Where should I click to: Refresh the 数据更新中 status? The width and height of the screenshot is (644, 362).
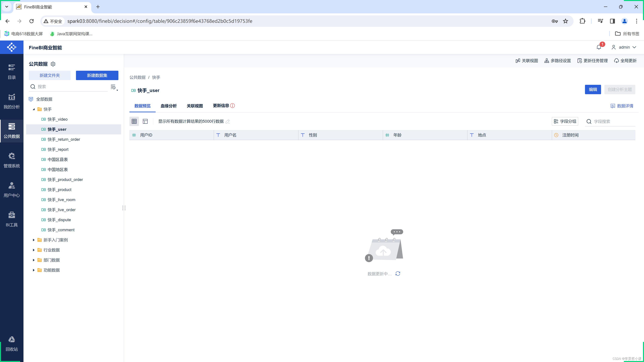point(398,274)
